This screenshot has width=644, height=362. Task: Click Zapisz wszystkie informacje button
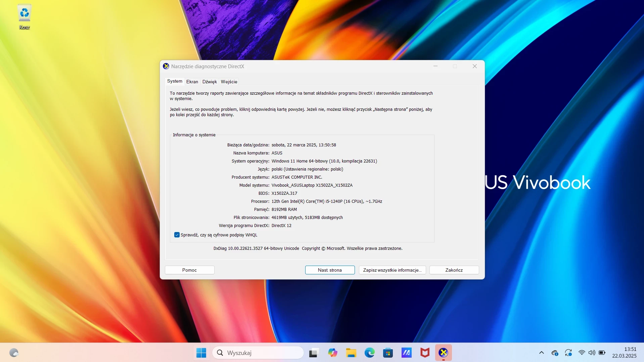392,270
